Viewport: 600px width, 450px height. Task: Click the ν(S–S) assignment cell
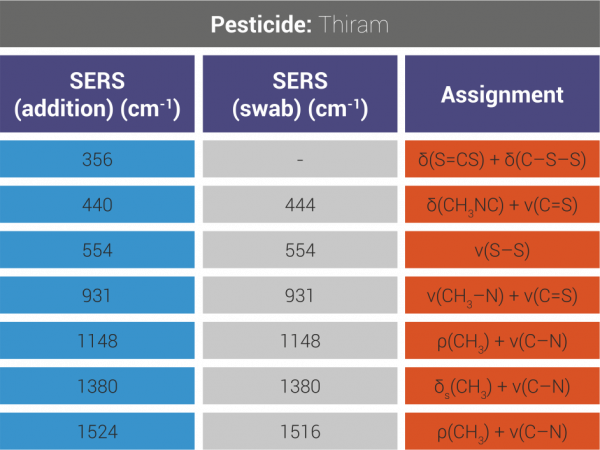(502, 251)
